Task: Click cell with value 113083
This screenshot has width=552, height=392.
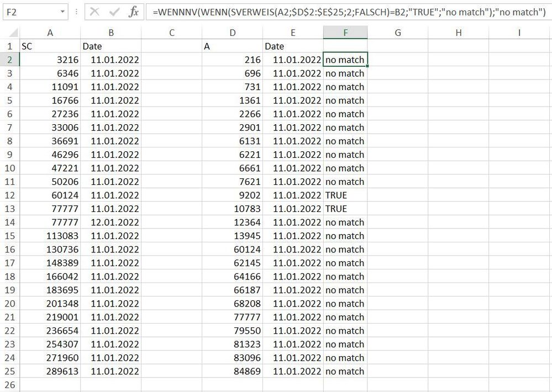Action: point(50,236)
